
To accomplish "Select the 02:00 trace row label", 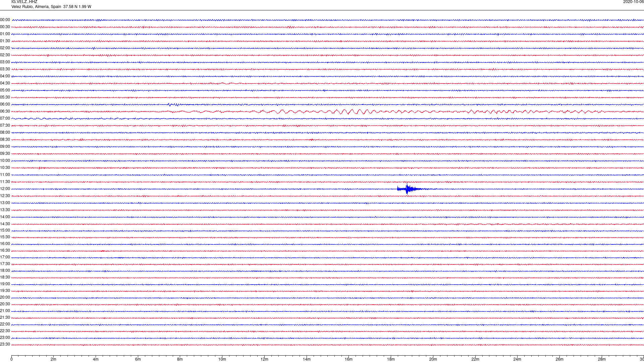I will click(5, 48).
